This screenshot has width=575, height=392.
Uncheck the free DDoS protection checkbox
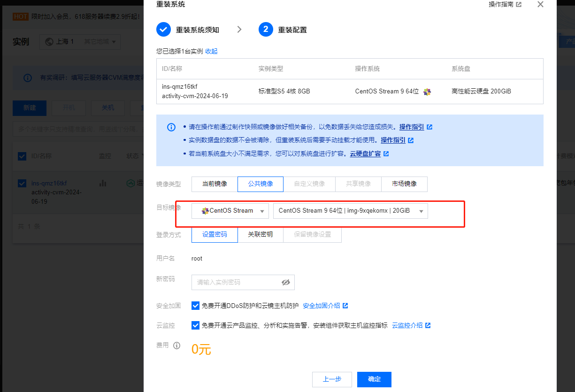point(196,306)
